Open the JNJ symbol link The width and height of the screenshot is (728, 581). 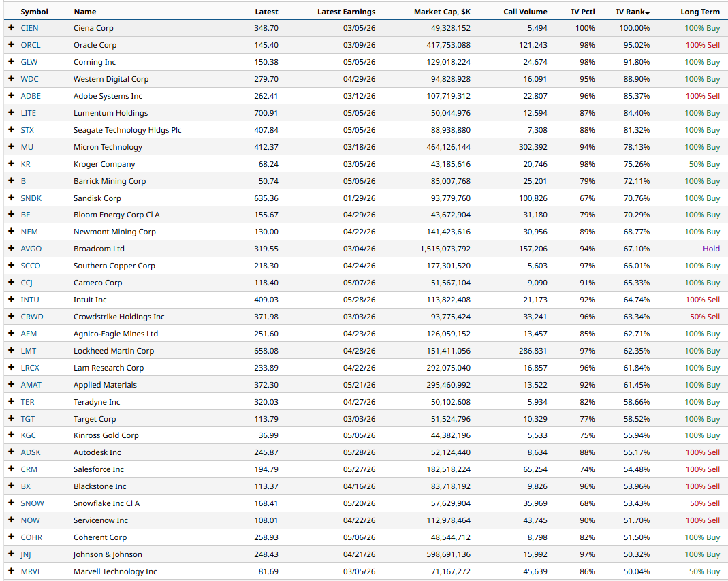tap(25, 554)
